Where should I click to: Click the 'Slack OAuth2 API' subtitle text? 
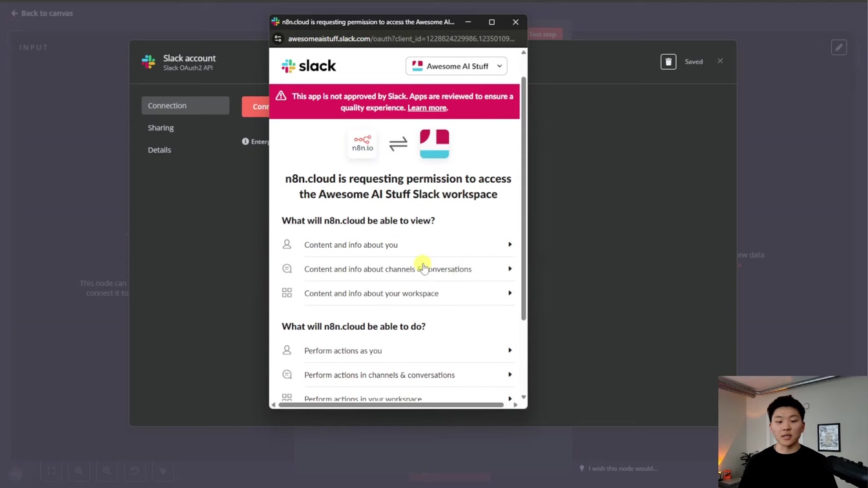[x=188, y=68]
